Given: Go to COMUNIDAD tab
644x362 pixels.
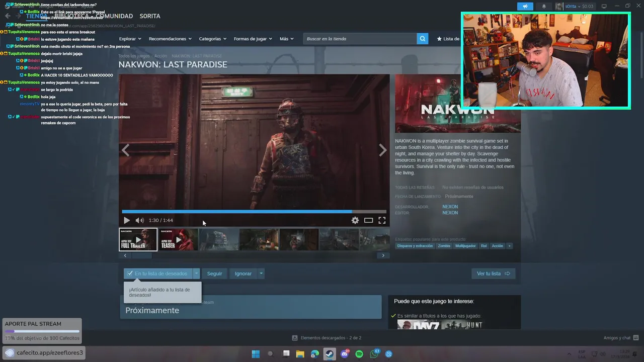Looking at the screenshot, I should coord(114,16).
